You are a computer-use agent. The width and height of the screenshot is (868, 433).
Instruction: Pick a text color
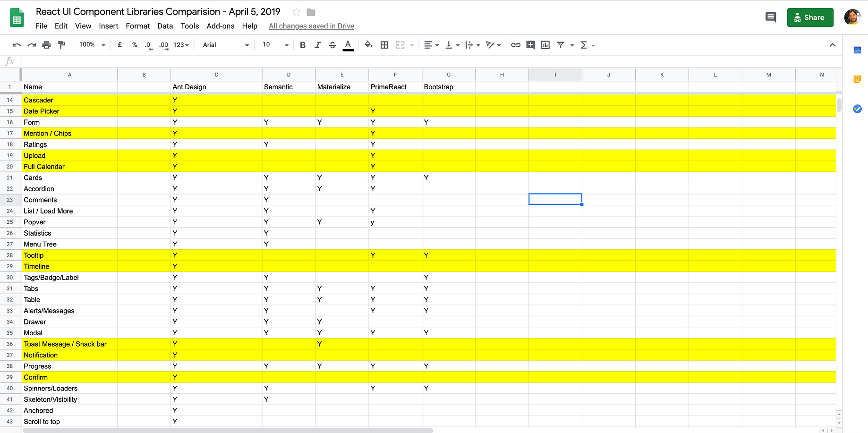348,45
